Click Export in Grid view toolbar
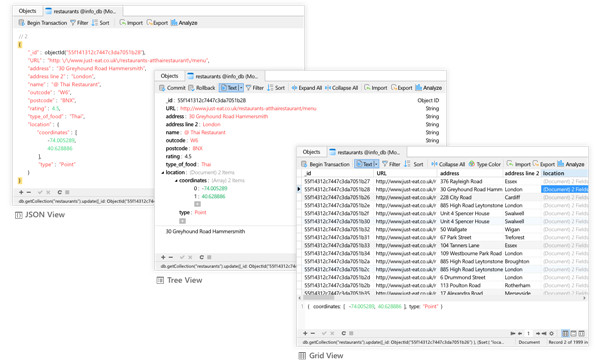 pos(544,164)
